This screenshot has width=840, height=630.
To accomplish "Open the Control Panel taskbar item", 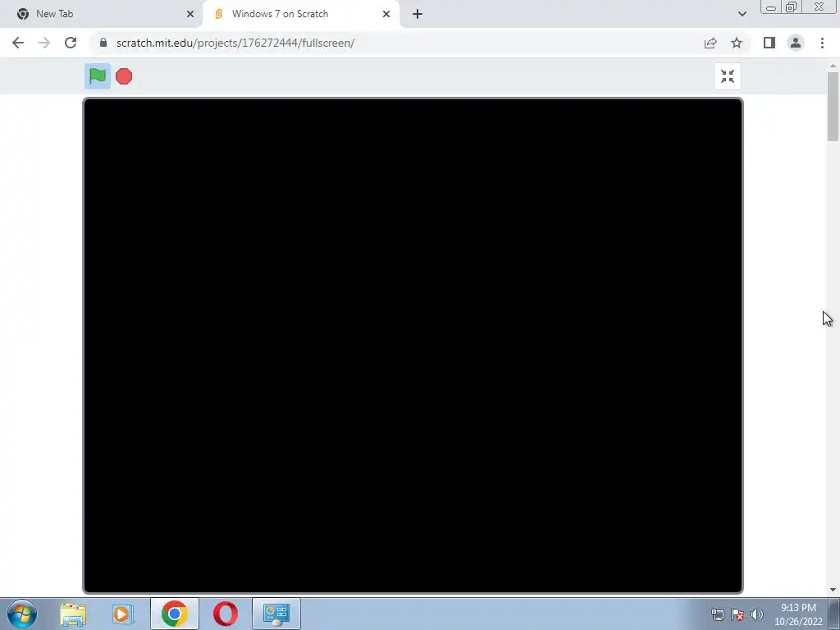I will pyautogui.click(x=276, y=614).
